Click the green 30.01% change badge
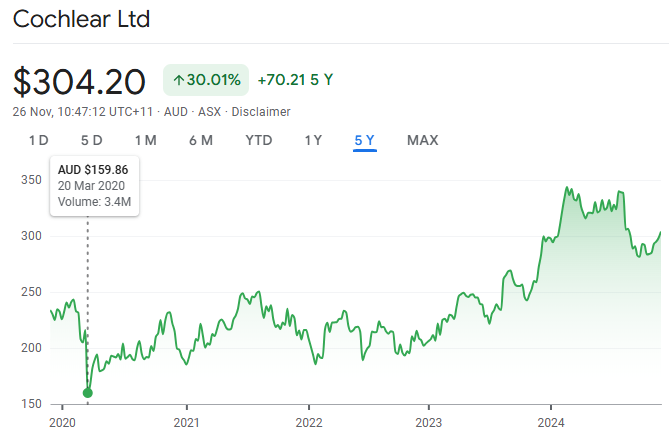Screen dimensions: 669x443 tap(206, 80)
